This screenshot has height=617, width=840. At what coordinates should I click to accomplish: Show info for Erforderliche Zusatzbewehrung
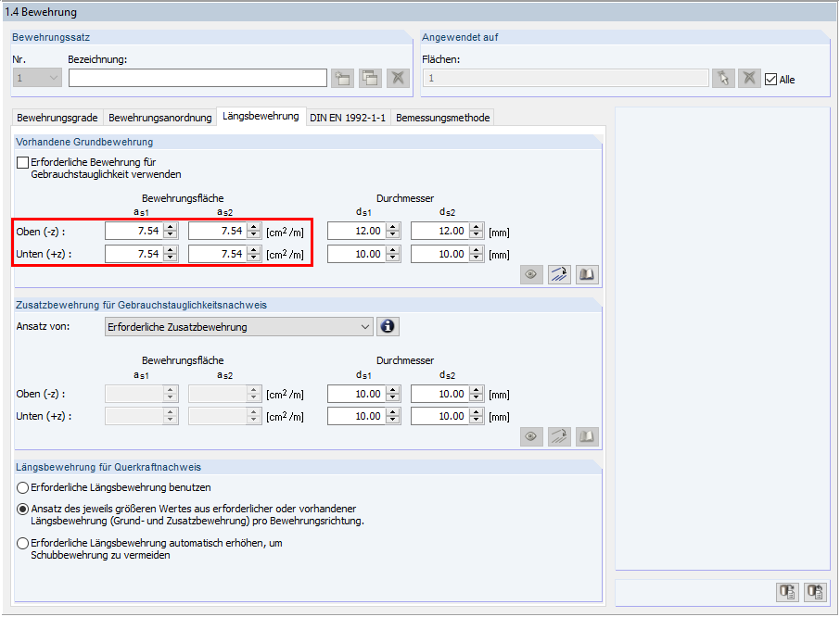click(x=388, y=326)
